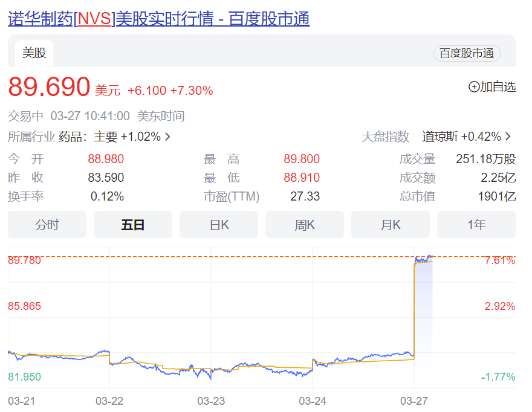The height and width of the screenshot is (412, 532).
Task: Click the 成交量 value 251.18万股
Action: point(485,159)
